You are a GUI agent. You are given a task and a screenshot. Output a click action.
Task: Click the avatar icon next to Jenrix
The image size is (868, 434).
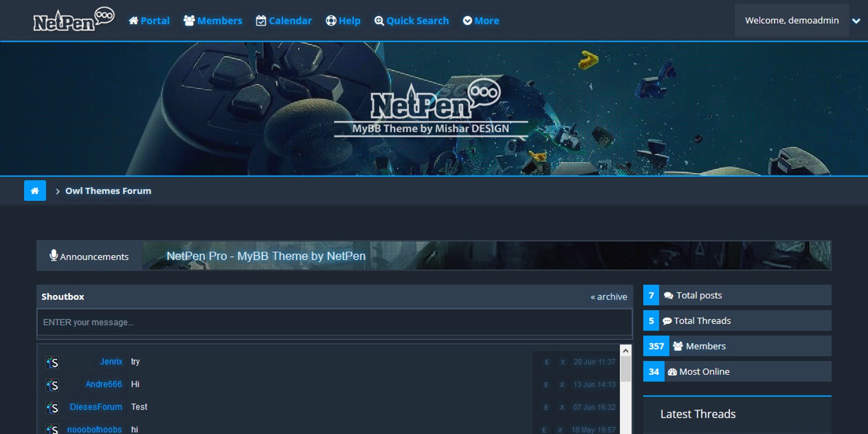coord(52,362)
